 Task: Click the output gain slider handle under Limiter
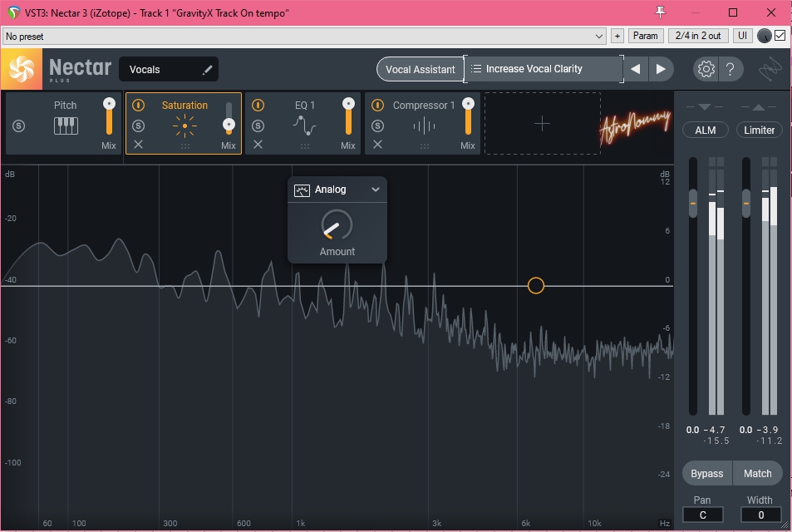point(746,203)
